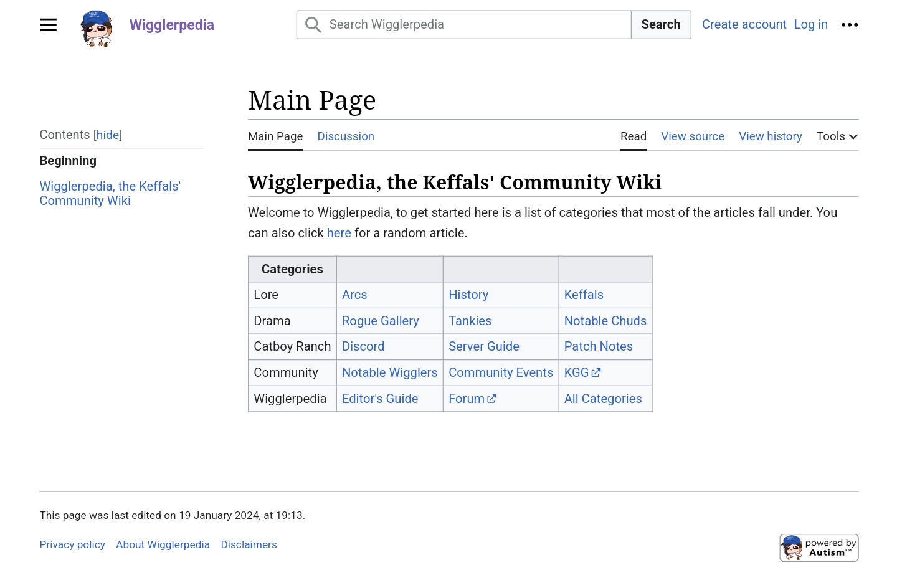Click the powered by Autism badge

coord(819,548)
